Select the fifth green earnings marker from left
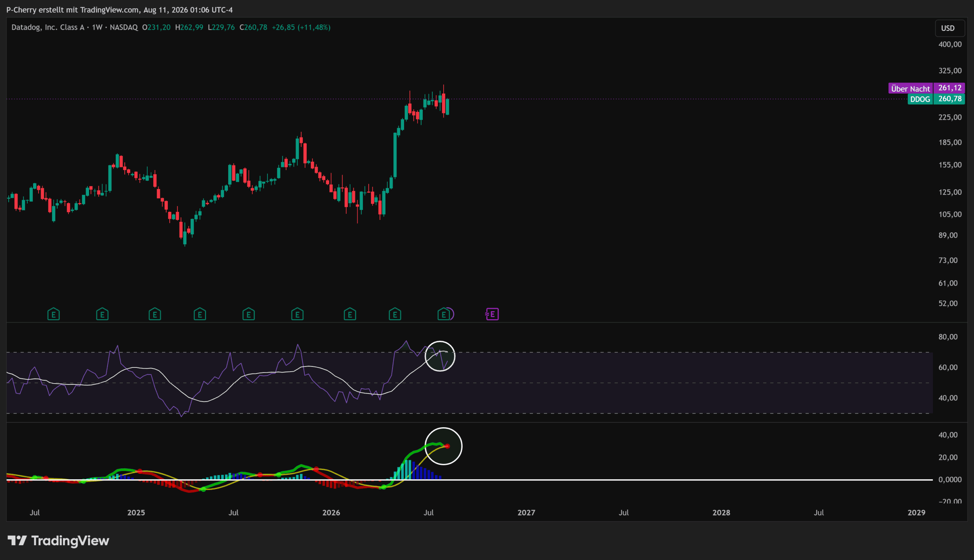The height and width of the screenshot is (560, 974). 249,314
